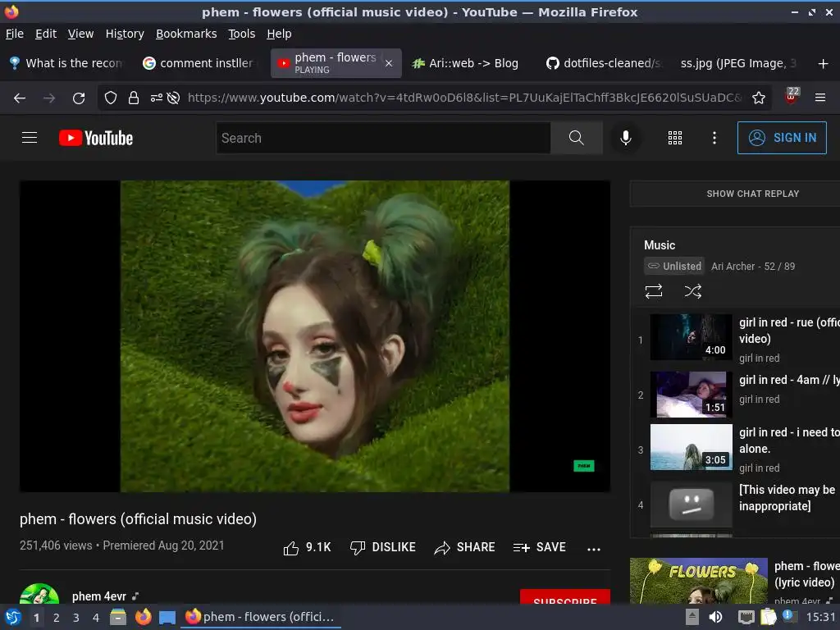This screenshot has height=630, width=840.
Task: Focus the YouTube Search input box
Action: point(384,138)
